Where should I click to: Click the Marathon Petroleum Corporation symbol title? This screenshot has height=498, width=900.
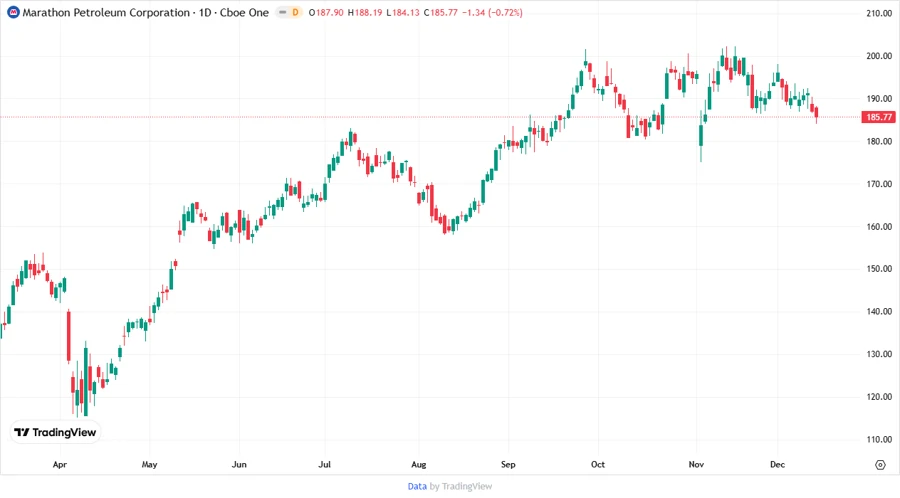click(x=106, y=12)
